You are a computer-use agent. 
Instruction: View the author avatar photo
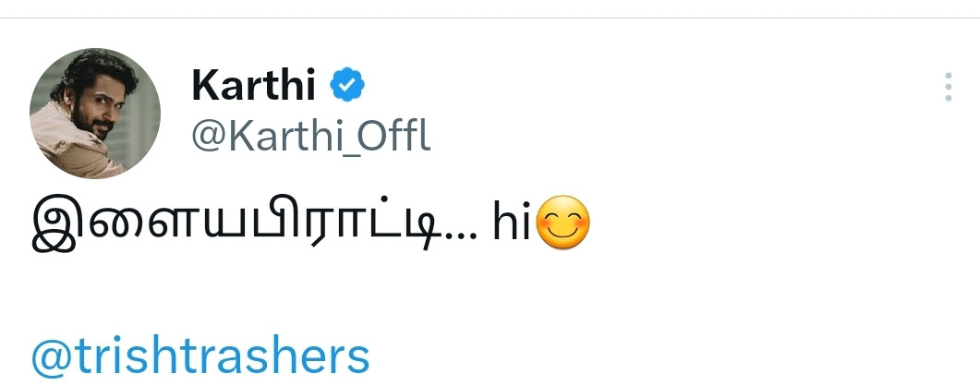tap(95, 113)
